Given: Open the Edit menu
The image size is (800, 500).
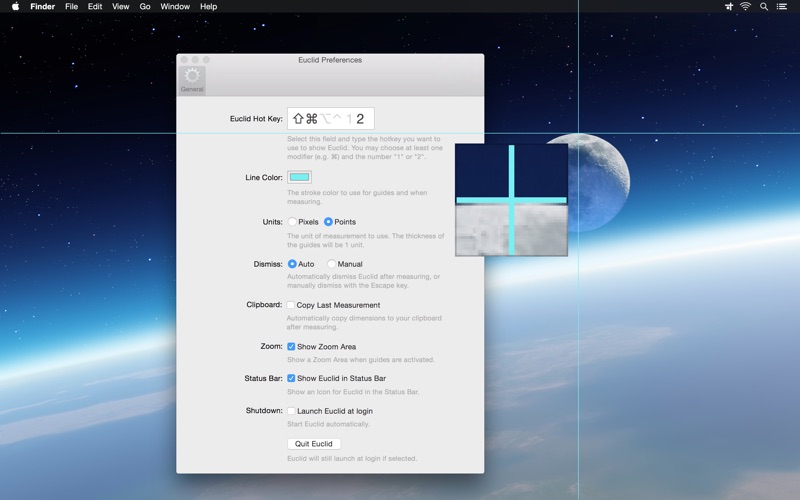Looking at the screenshot, I should pos(95,7).
